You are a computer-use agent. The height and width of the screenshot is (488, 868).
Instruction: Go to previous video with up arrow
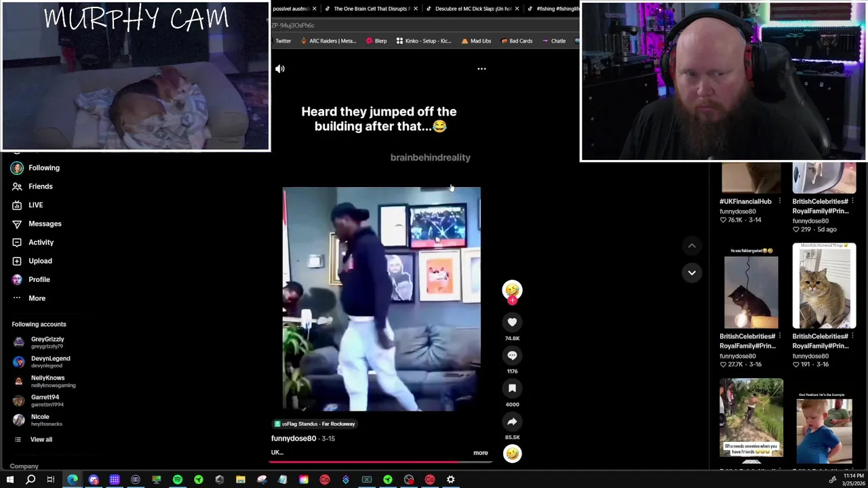[692, 245]
